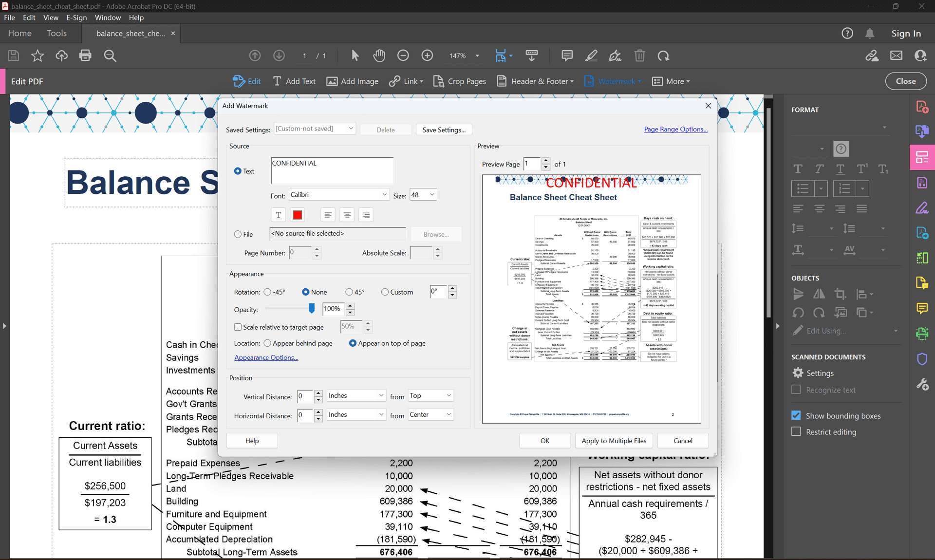Open the zoom level 147% dropdown
Viewport: 935px width, 560px height.
(477, 56)
